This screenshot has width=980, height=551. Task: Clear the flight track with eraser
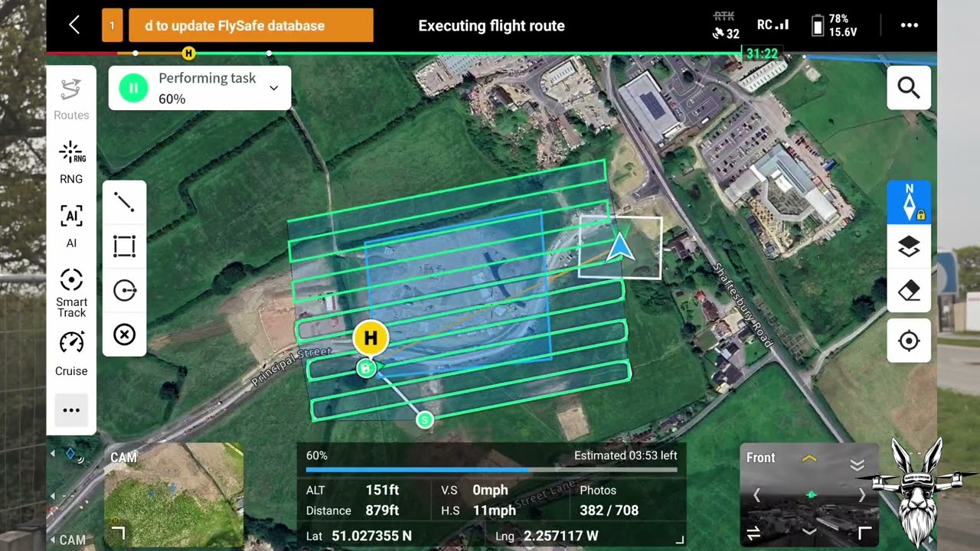tap(909, 291)
